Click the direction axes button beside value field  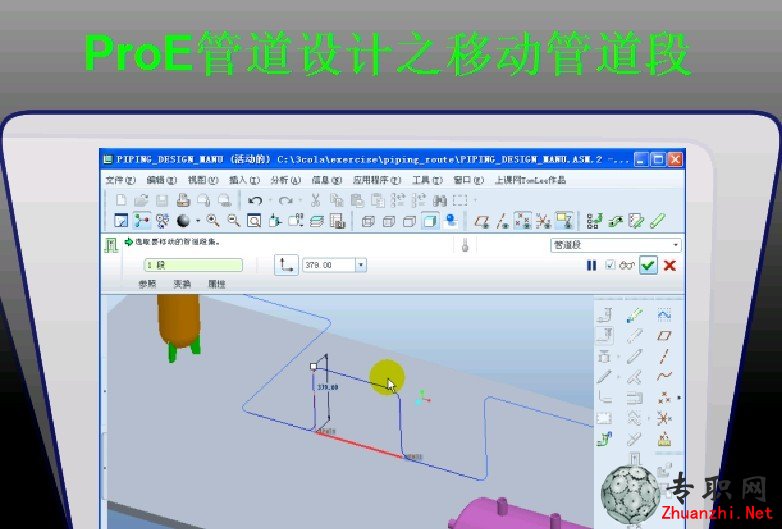point(286,265)
